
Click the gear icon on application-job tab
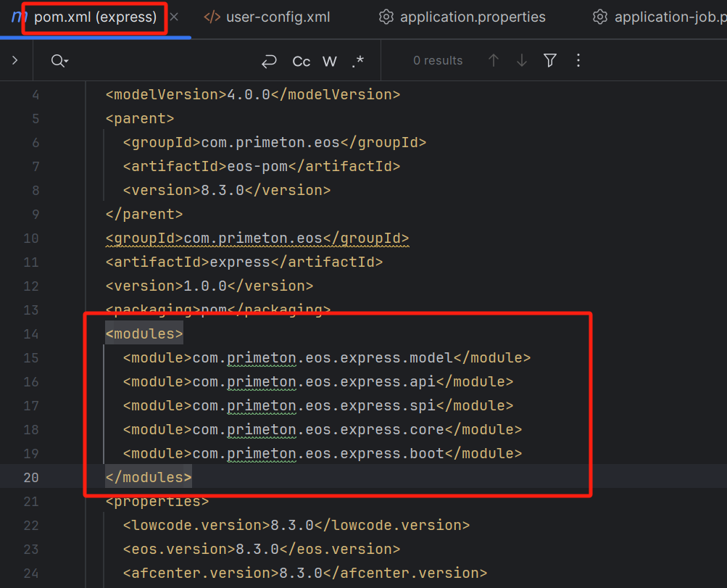tap(599, 17)
